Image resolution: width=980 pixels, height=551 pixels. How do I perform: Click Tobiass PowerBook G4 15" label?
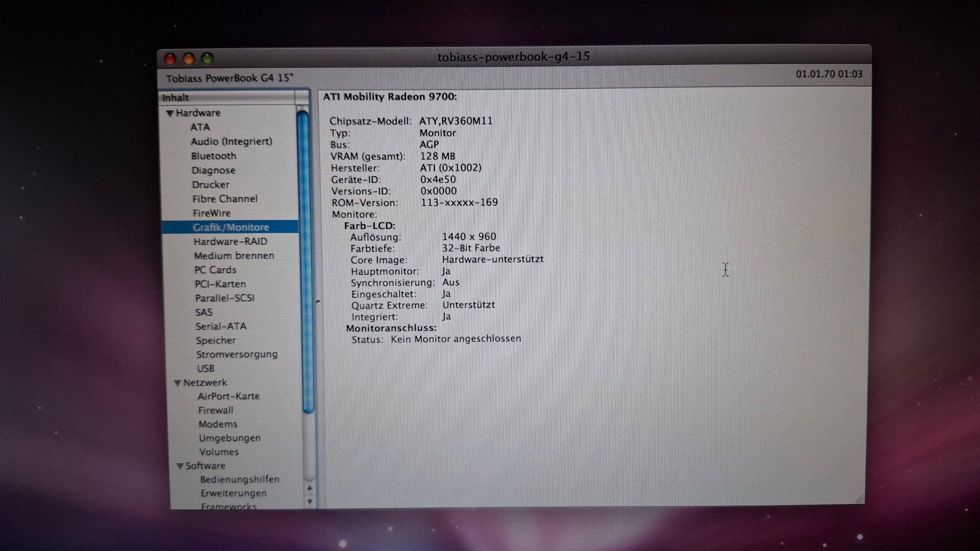click(x=229, y=78)
